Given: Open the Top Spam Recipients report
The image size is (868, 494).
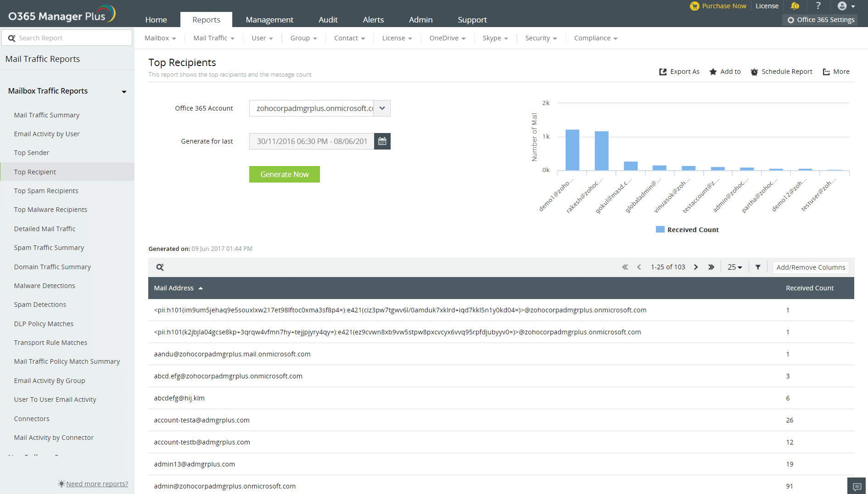Looking at the screenshot, I should click(46, 191).
